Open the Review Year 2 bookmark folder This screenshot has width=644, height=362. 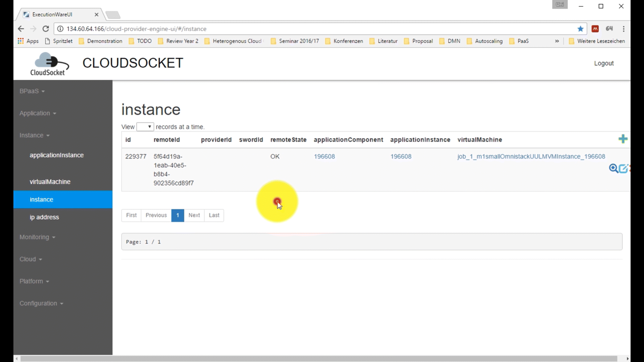[x=178, y=41]
